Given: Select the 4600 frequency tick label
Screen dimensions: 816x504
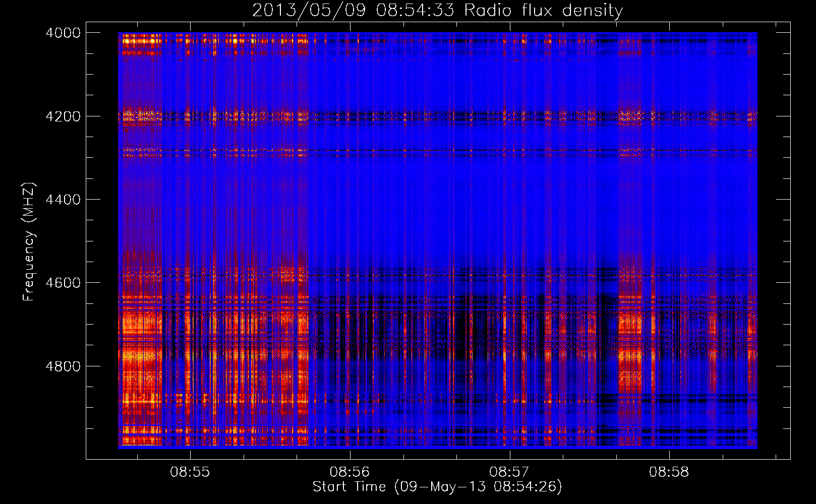Looking at the screenshot, I should (x=63, y=283).
